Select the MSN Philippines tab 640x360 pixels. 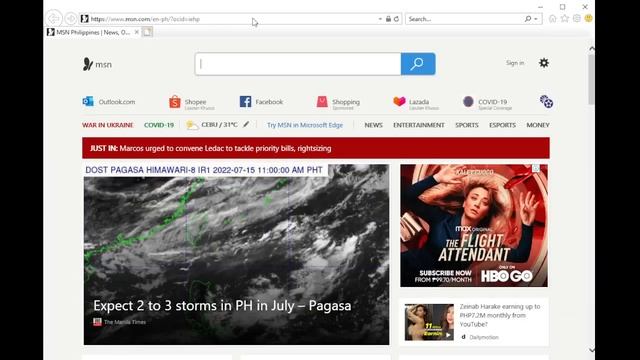93,32
